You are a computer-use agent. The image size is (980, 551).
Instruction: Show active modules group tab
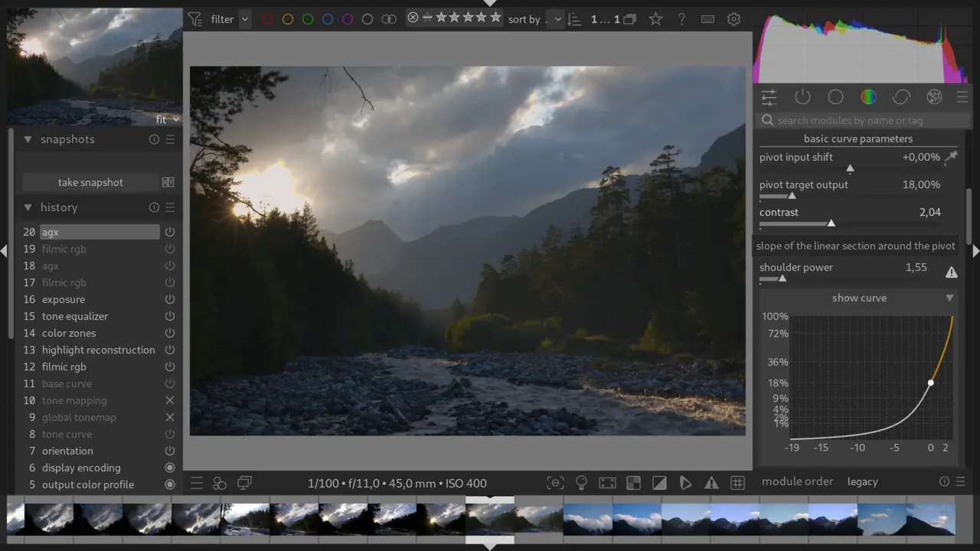click(x=802, y=97)
